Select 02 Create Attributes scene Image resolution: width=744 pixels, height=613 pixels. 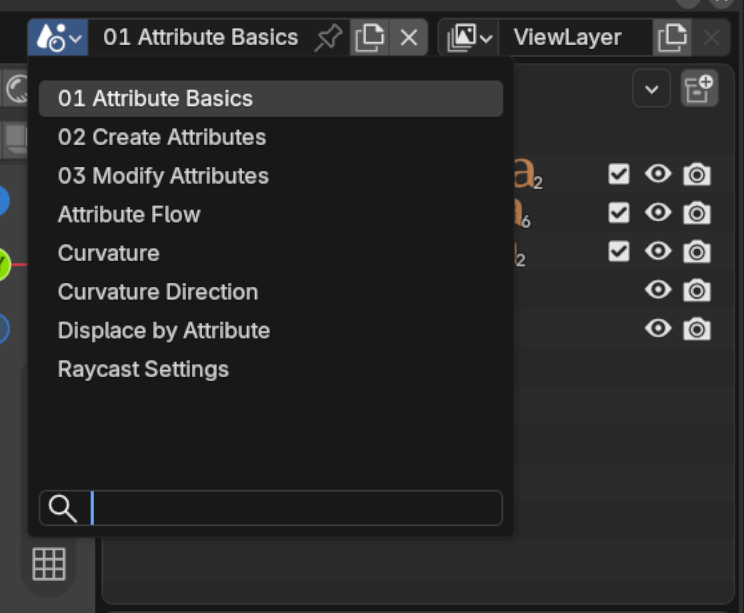click(x=271, y=137)
